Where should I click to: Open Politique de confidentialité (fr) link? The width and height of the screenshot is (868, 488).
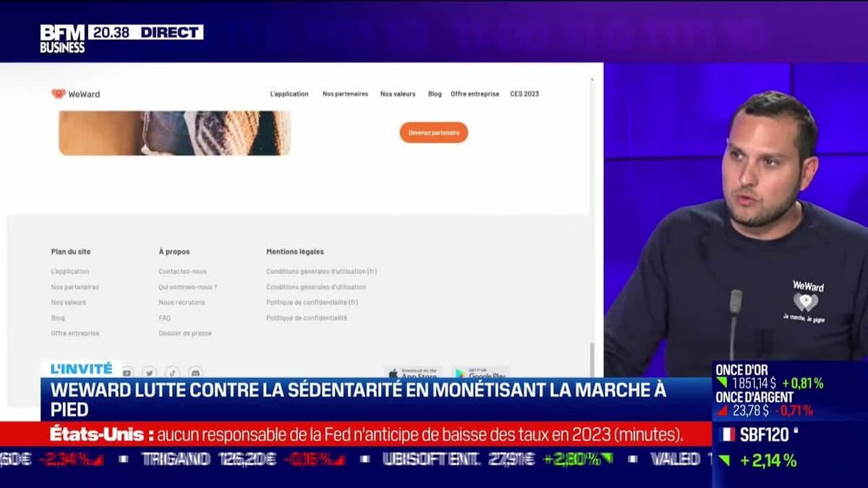tap(312, 302)
